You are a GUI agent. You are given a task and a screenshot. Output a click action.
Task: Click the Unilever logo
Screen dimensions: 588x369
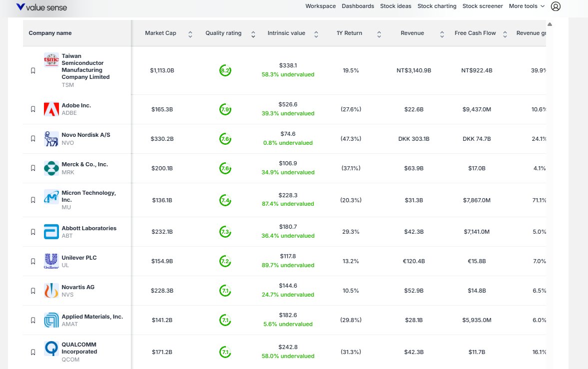click(51, 261)
